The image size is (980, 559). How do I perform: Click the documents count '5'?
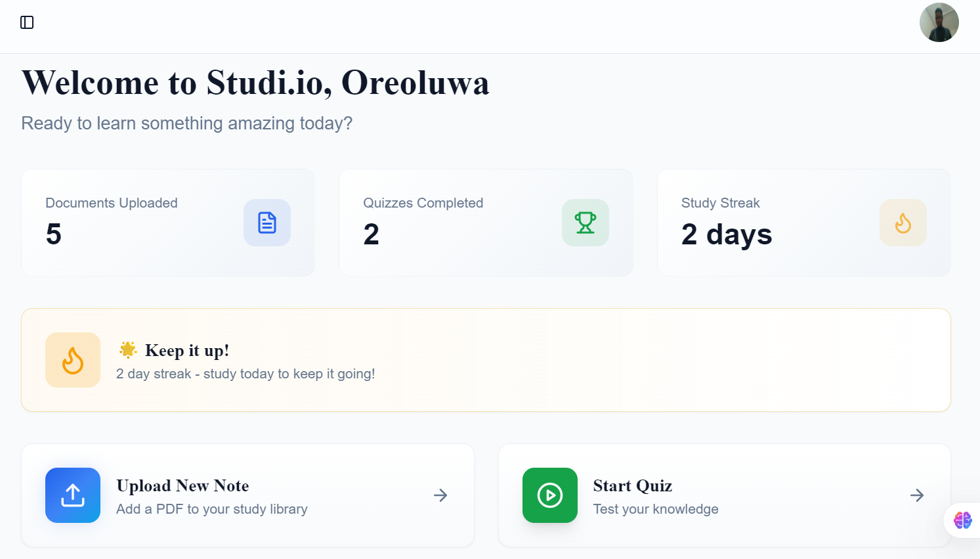[54, 235]
